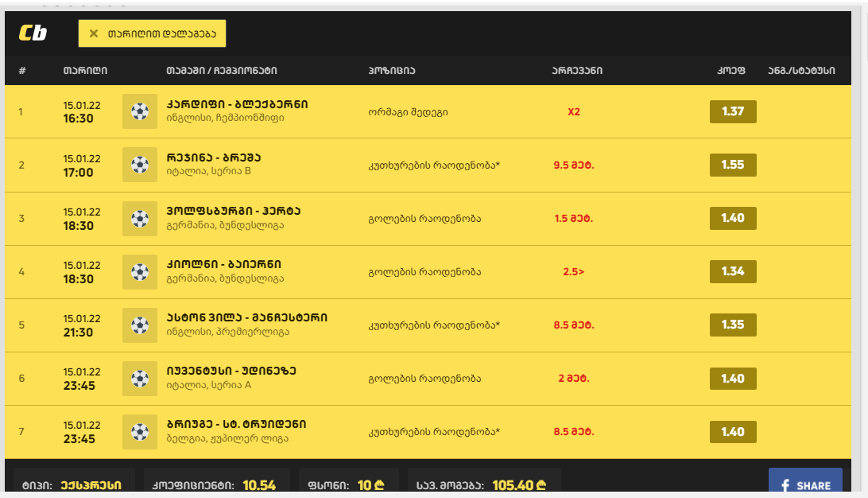Click the possible winnings 105.40 ₾
This screenshot has height=498, width=868.
(x=519, y=485)
